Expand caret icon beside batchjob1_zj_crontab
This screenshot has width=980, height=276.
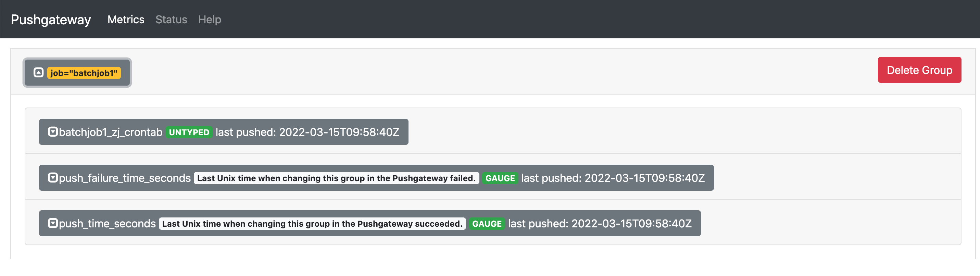click(53, 132)
